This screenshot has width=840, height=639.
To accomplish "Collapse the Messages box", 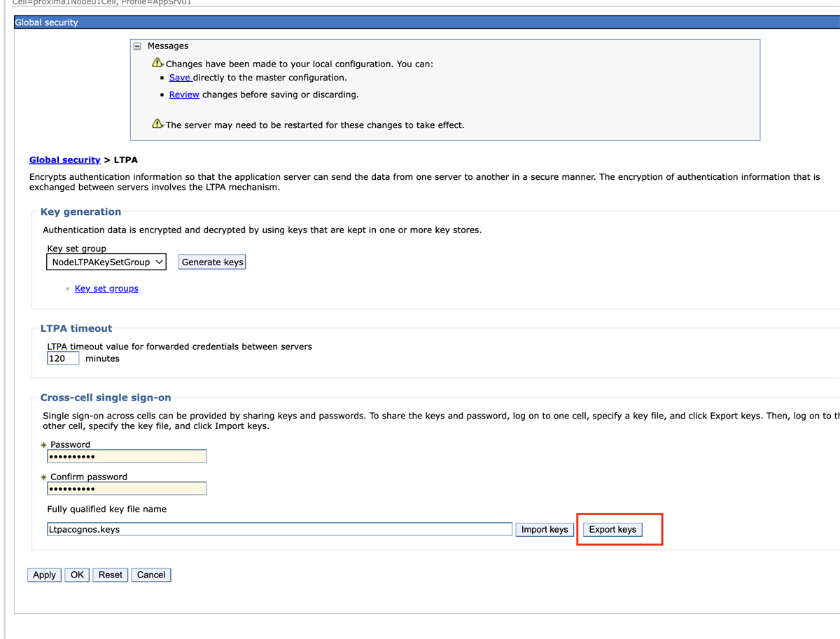I will tap(137, 46).
